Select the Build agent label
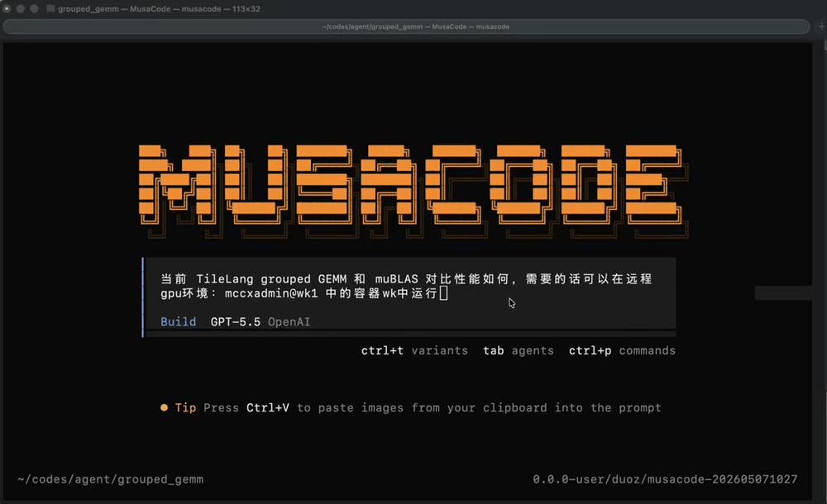The width and height of the screenshot is (827, 504). (x=179, y=321)
